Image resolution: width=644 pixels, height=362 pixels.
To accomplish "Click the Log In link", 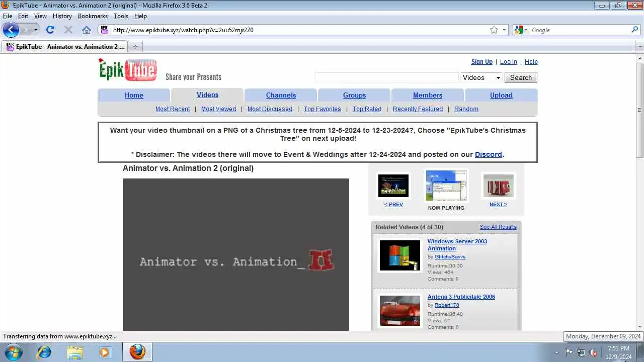I will point(508,62).
